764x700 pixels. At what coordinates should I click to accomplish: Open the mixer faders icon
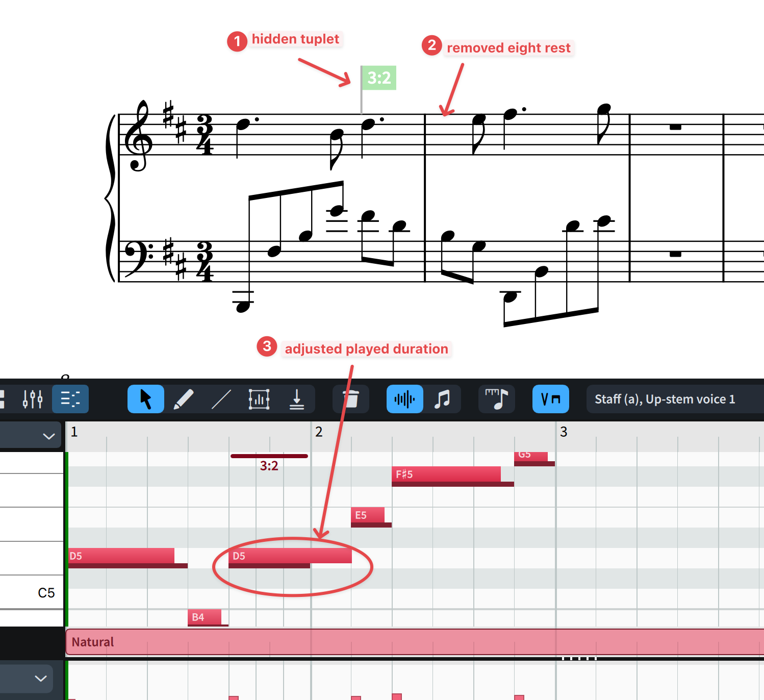[33, 399]
